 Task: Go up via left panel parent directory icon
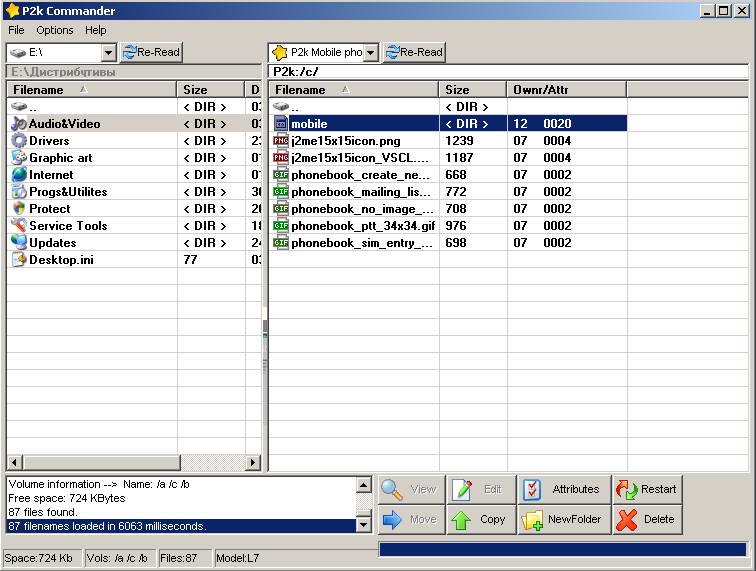tap(19, 106)
